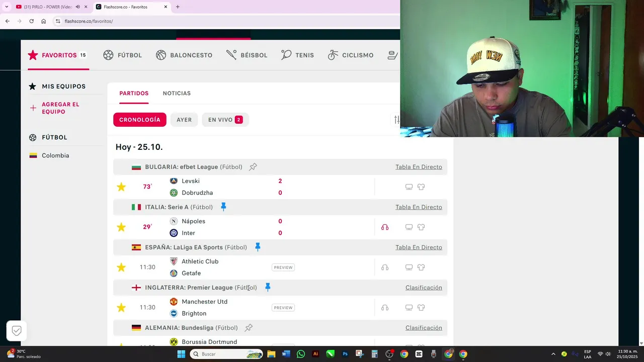
Task: Open Tabla En Directo for Bulgaria league
Action: click(x=419, y=167)
